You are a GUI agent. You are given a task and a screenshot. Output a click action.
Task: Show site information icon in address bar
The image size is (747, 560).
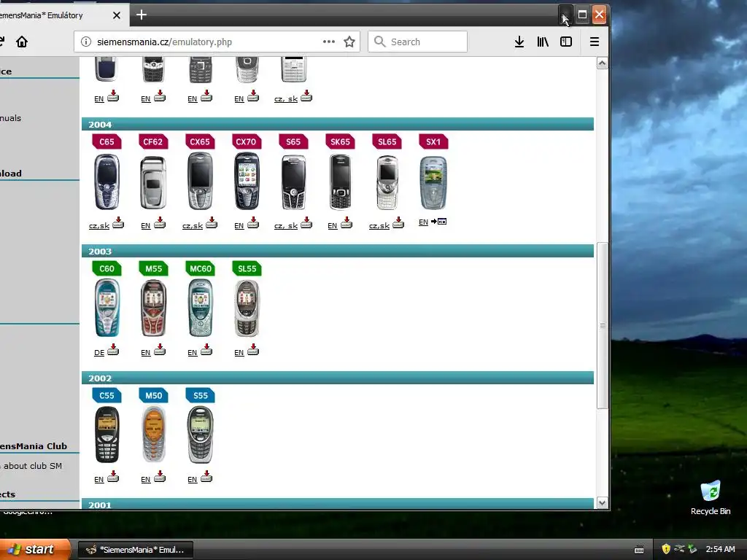click(86, 42)
